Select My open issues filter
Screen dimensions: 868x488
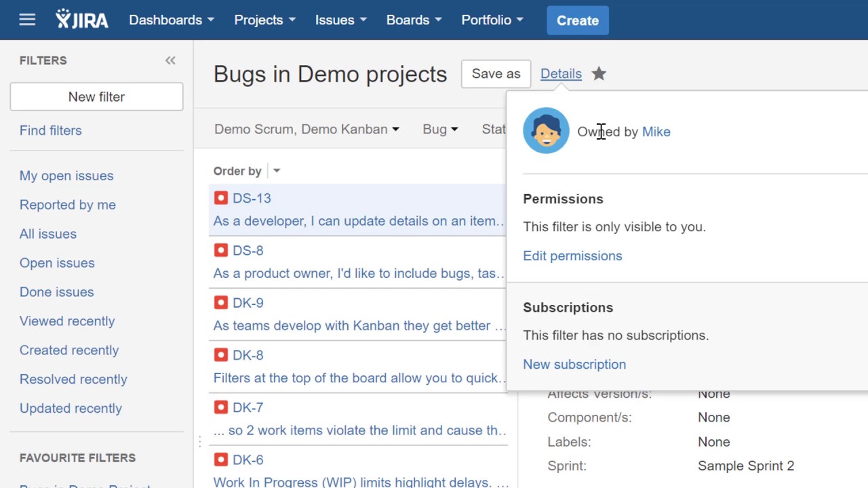tap(66, 176)
